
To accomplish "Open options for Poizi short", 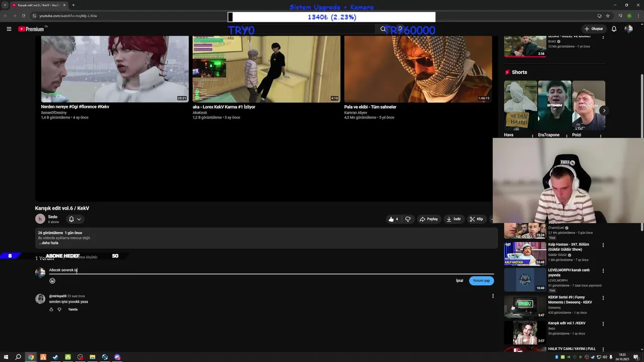I will 601,136.
